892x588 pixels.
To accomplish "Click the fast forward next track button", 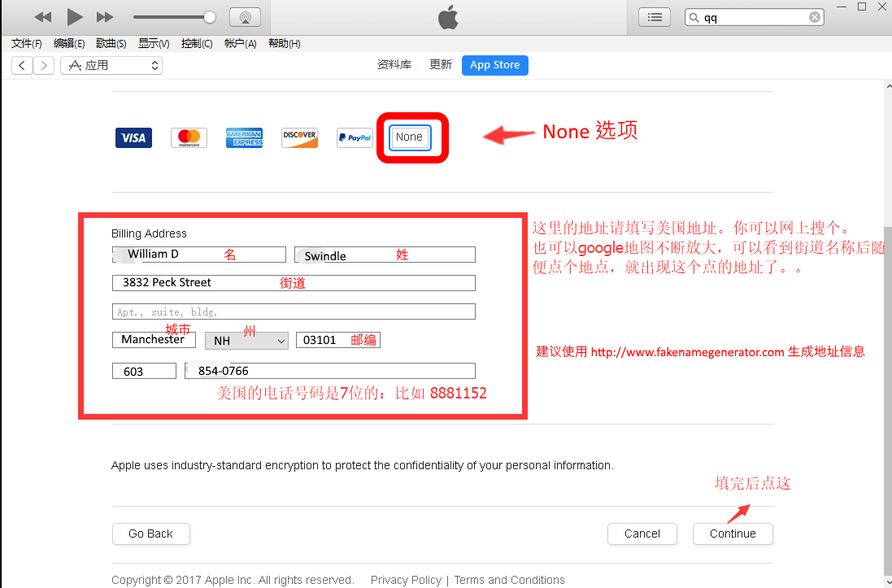I will pos(105,17).
